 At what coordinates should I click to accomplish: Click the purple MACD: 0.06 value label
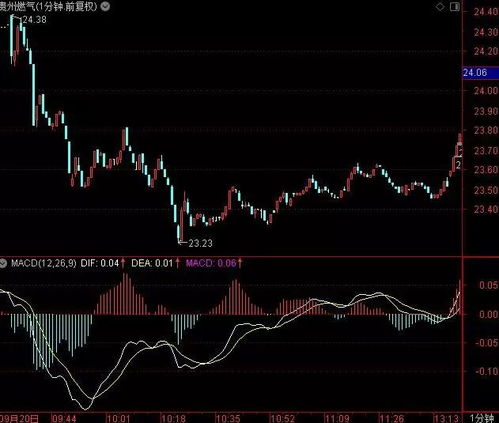click(211, 263)
